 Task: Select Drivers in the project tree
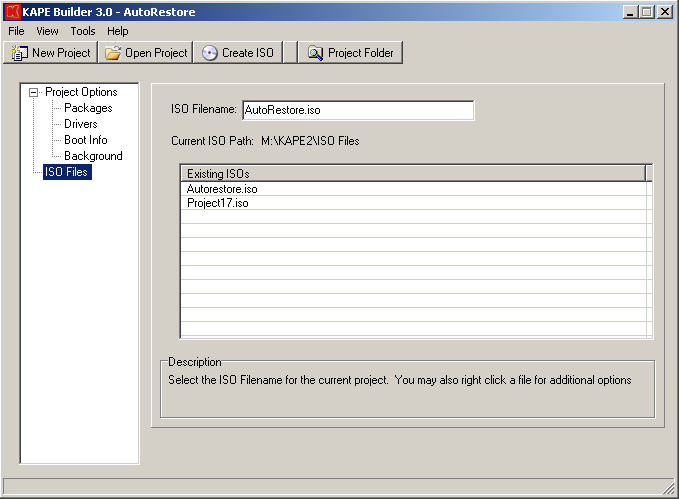81,124
